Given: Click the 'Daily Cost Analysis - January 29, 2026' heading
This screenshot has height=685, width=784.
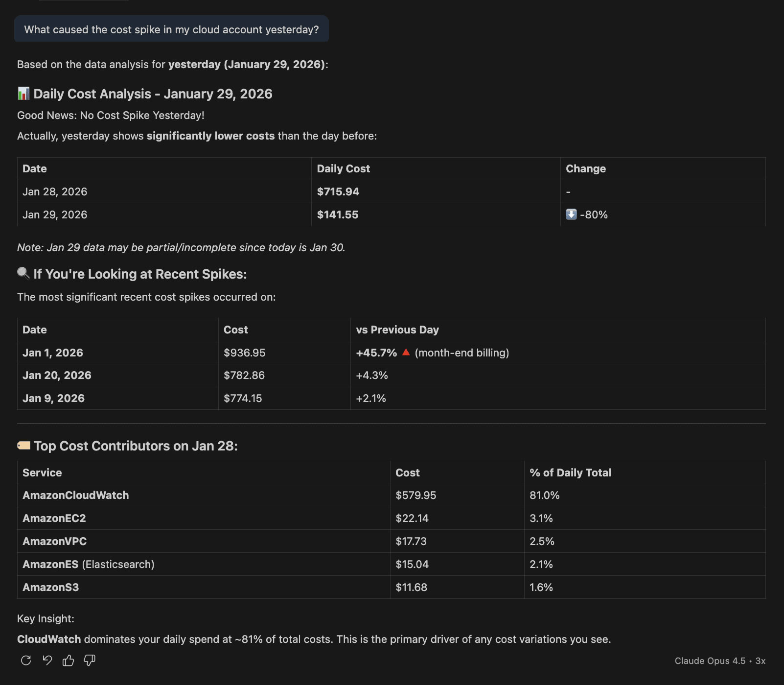Looking at the screenshot, I should 153,94.
